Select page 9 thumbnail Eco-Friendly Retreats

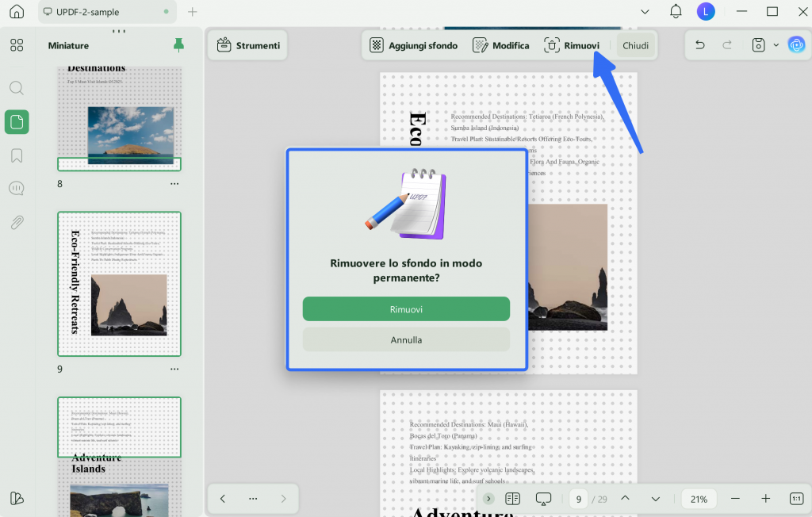pos(119,284)
